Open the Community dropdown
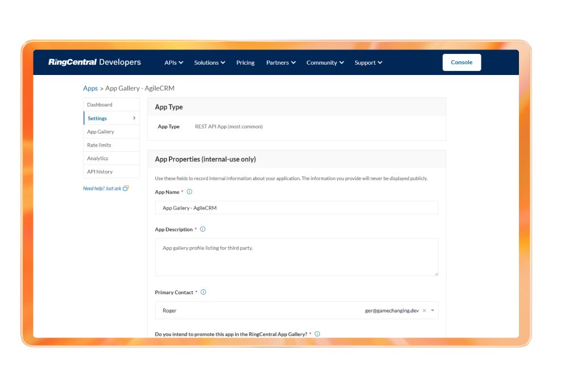 [325, 62]
